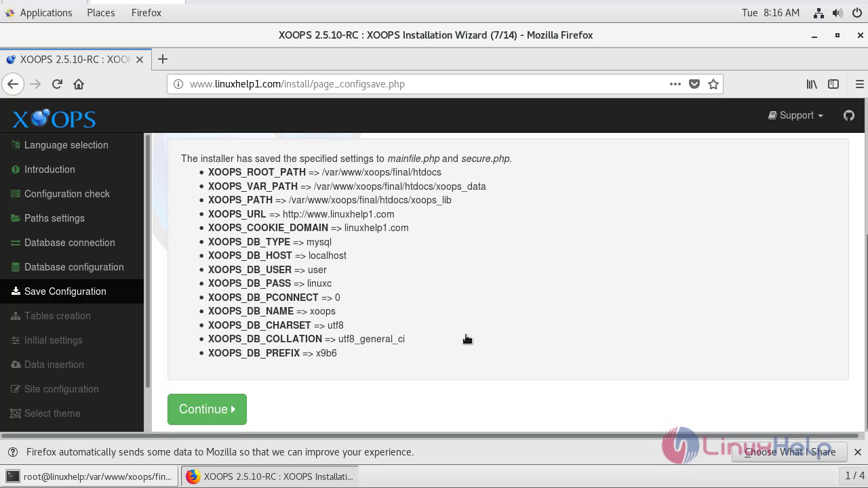
Task: Bookmark this page with star icon
Action: [713, 84]
